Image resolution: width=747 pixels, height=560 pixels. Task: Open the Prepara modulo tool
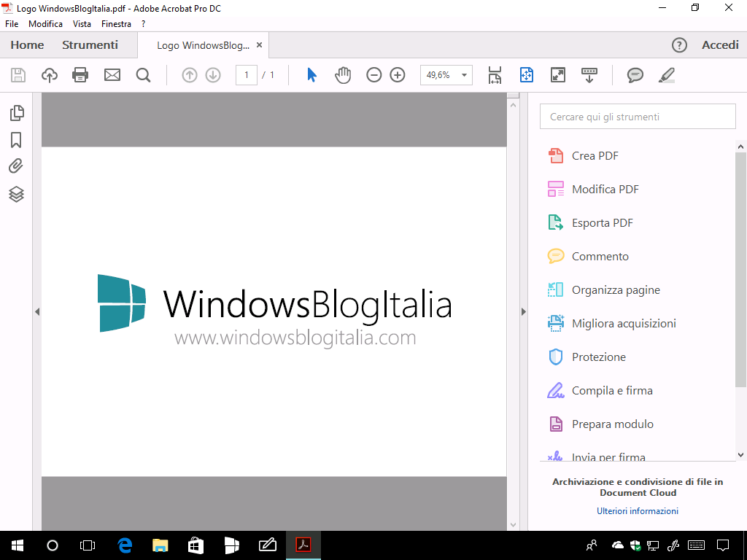(601, 424)
